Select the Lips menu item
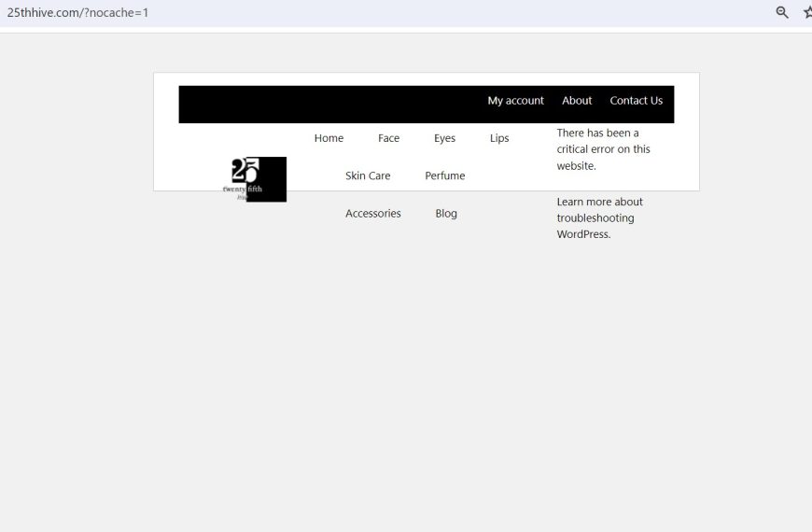This screenshot has height=532, width=812. pos(499,138)
